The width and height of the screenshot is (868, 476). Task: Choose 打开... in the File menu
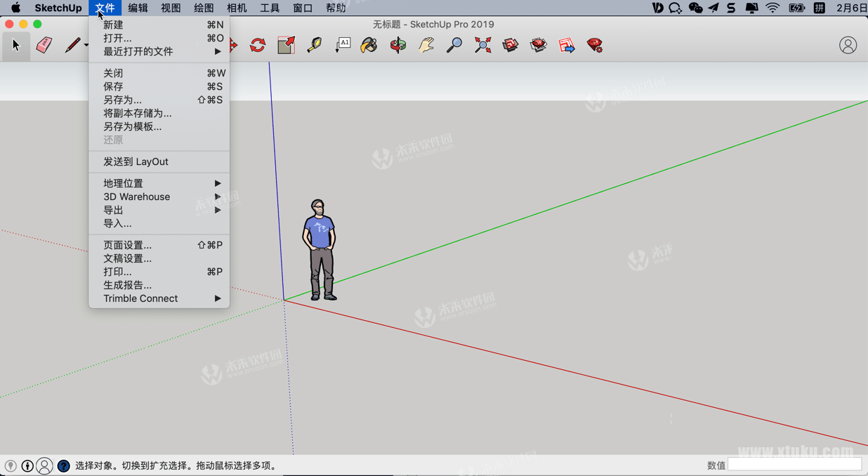(x=159, y=38)
